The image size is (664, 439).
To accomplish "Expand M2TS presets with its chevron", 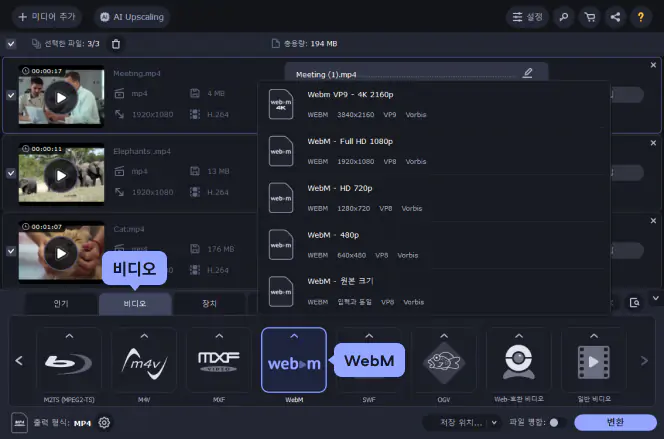I will point(69,336).
